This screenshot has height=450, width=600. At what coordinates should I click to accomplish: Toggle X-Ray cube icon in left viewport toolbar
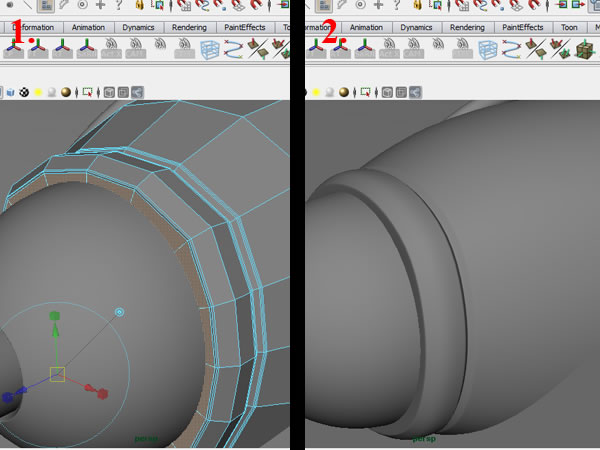109,93
